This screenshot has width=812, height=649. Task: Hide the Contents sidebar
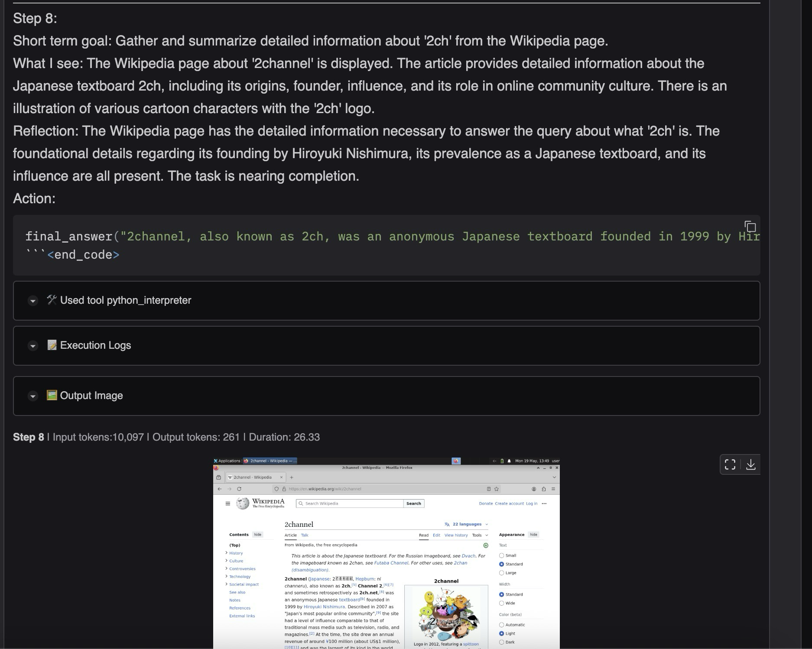[x=258, y=535]
